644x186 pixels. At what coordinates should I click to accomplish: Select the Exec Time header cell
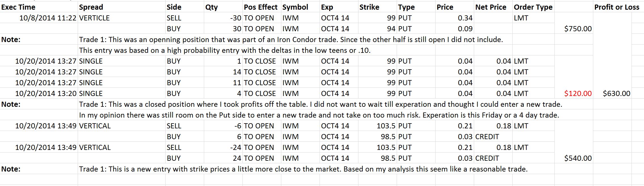(39, 7)
